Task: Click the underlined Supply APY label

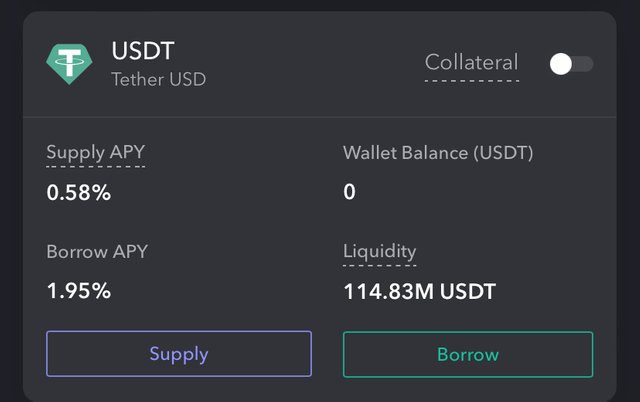Action: 96,153
